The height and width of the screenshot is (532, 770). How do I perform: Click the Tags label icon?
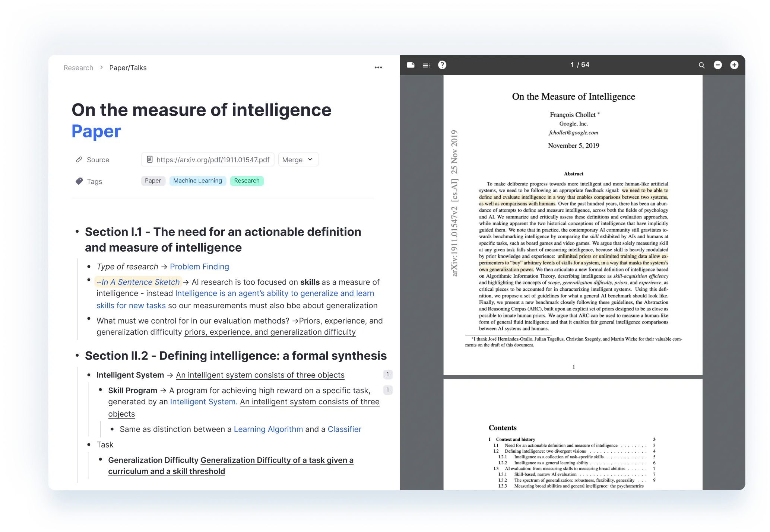[x=79, y=181]
